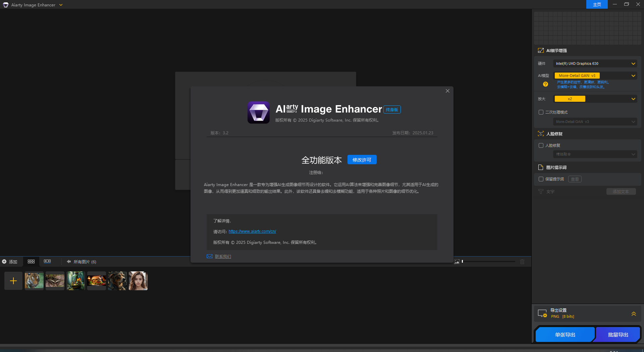644x352 pixels.
Task: Close the About dialog with the X
Action: tap(447, 91)
